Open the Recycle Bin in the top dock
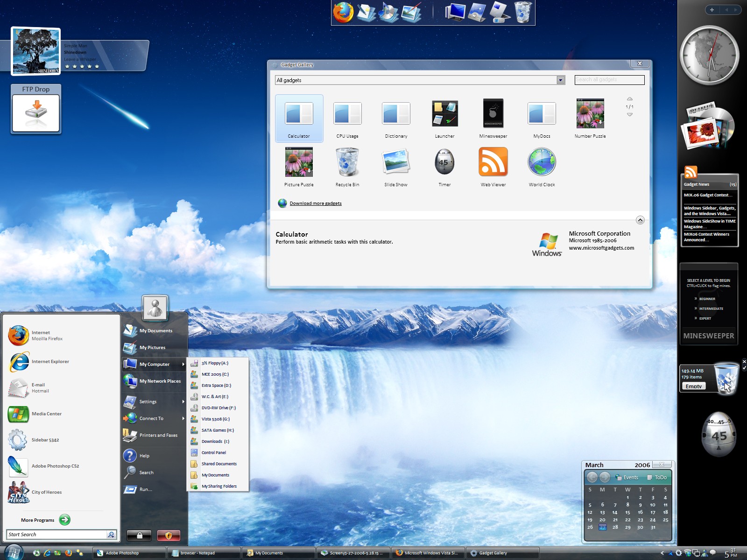This screenshot has width=747, height=560. tap(523, 12)
